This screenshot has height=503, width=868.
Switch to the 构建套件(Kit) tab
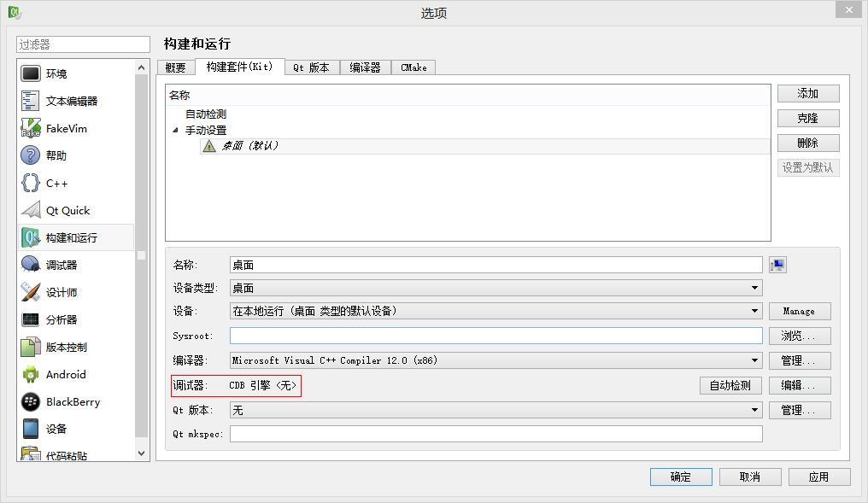click(x=240, y=67)
